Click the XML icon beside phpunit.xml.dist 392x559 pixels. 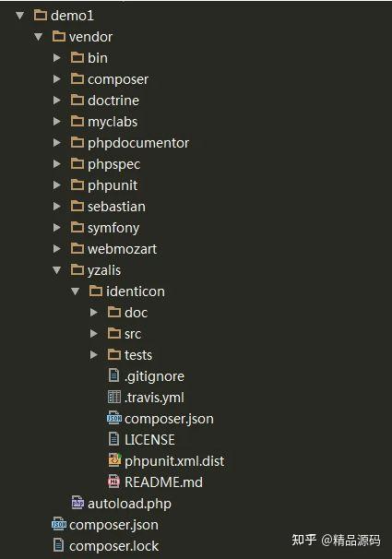pos(114,460)
